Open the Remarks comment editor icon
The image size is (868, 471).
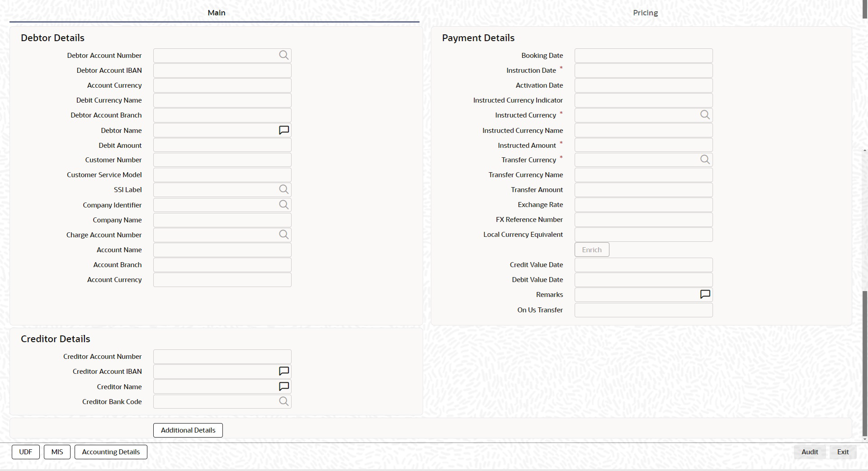click(705, 294)
